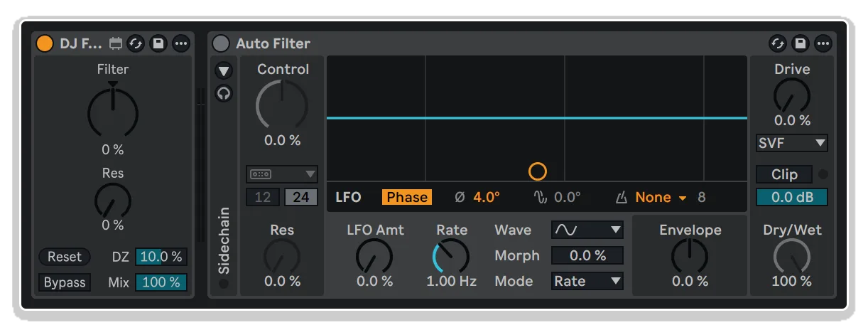
Task: Click the Morph 0.0 % field
Action: pos(587,255)
